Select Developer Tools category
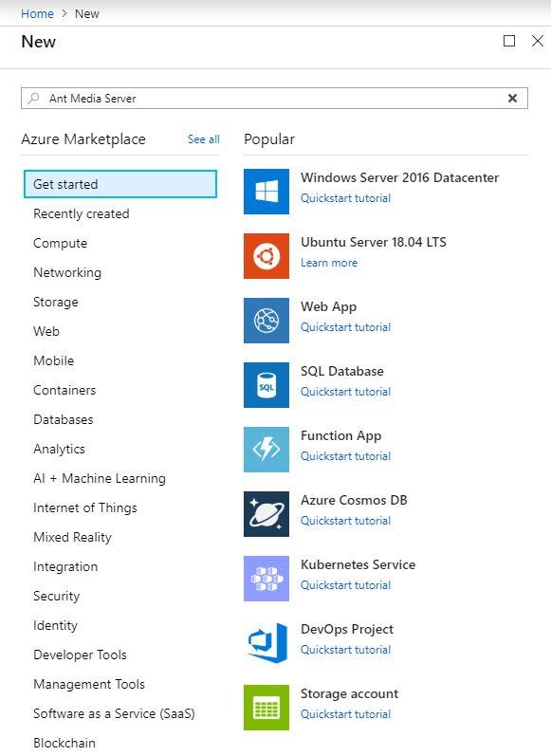551x756 pixels. click(80, 655)
